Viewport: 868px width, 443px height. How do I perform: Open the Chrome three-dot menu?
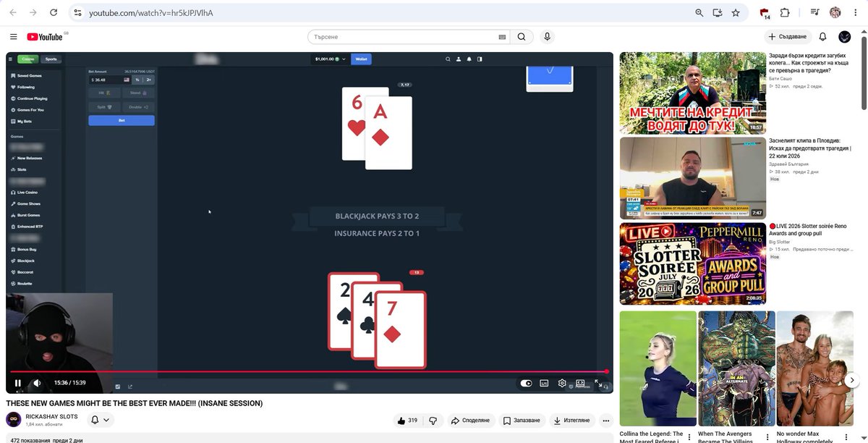pyautogui.click(x=855, y=12)
